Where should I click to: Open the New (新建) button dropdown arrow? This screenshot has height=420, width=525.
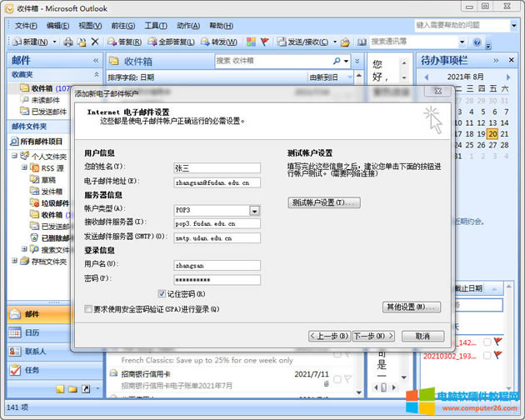pyautogui.click(x=54, y=42)
